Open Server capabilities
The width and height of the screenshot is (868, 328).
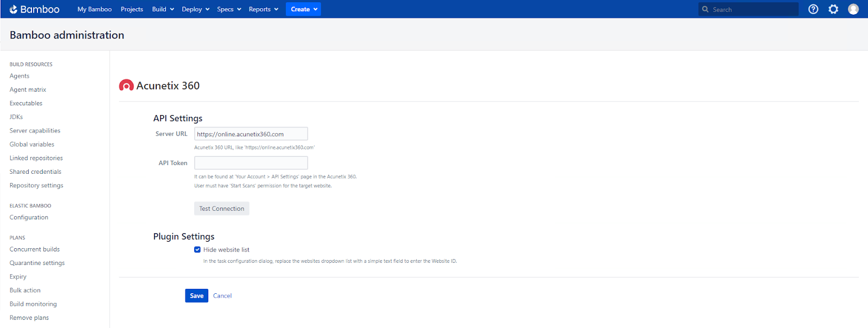point(35,131)
